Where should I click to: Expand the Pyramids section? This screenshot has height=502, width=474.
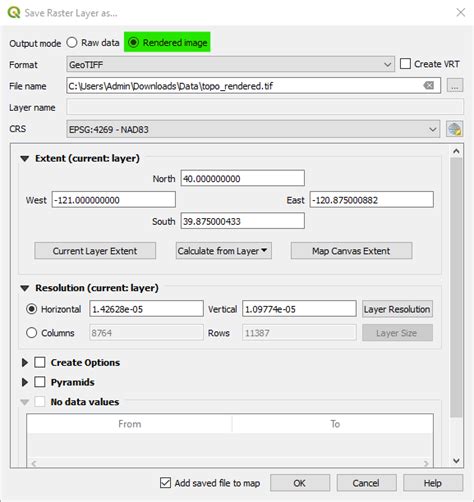[25, 382]
